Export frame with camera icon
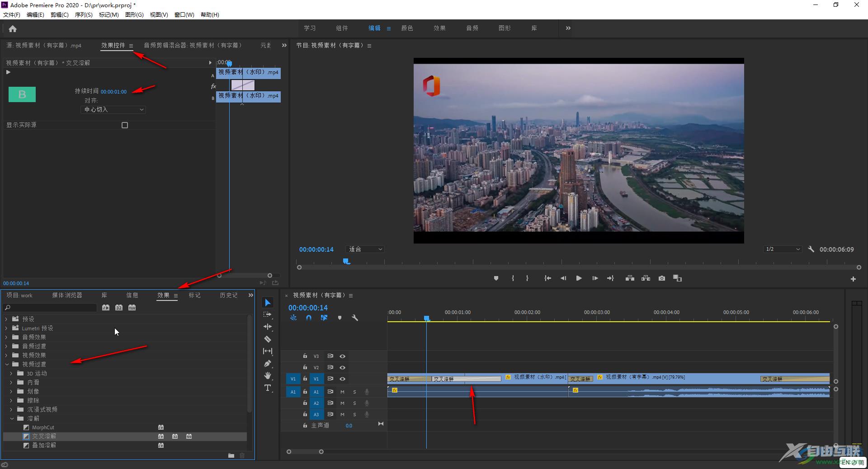This screenshot has height=469, width=868. [662, 278]
